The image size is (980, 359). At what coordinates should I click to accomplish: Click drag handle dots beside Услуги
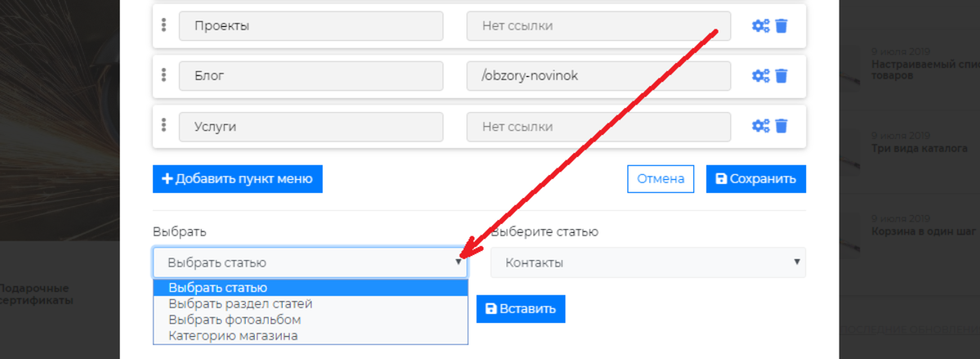tap(164, 125)
